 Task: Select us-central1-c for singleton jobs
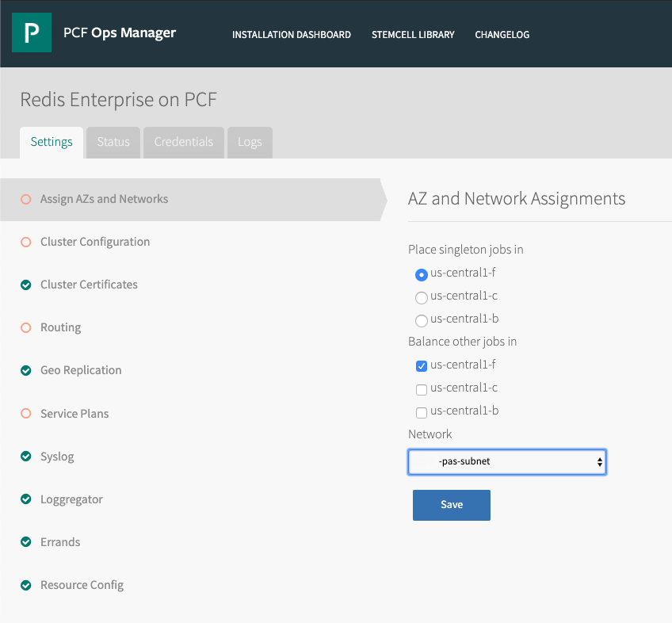click(x=422, y=297)
